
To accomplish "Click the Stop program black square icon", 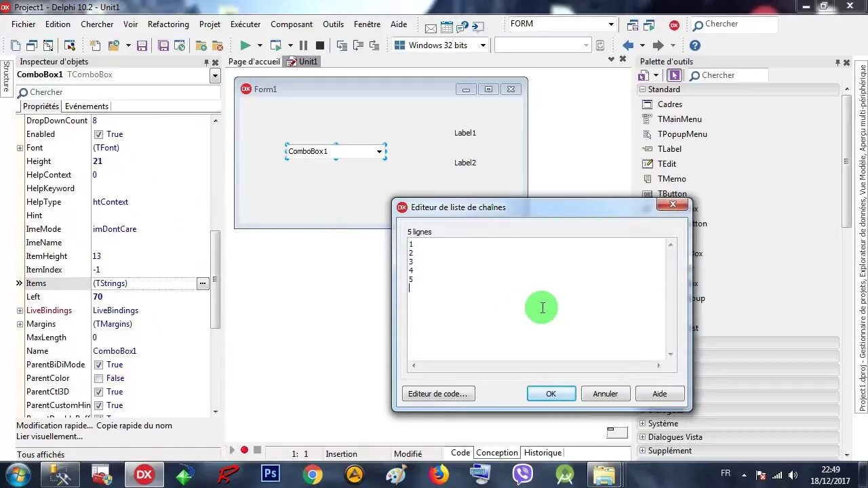I will [x=320, y=45].
